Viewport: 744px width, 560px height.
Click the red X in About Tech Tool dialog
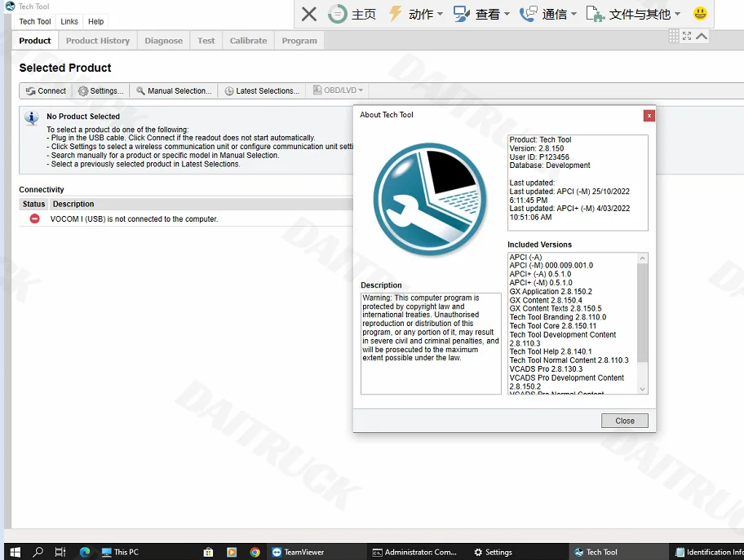649,116
